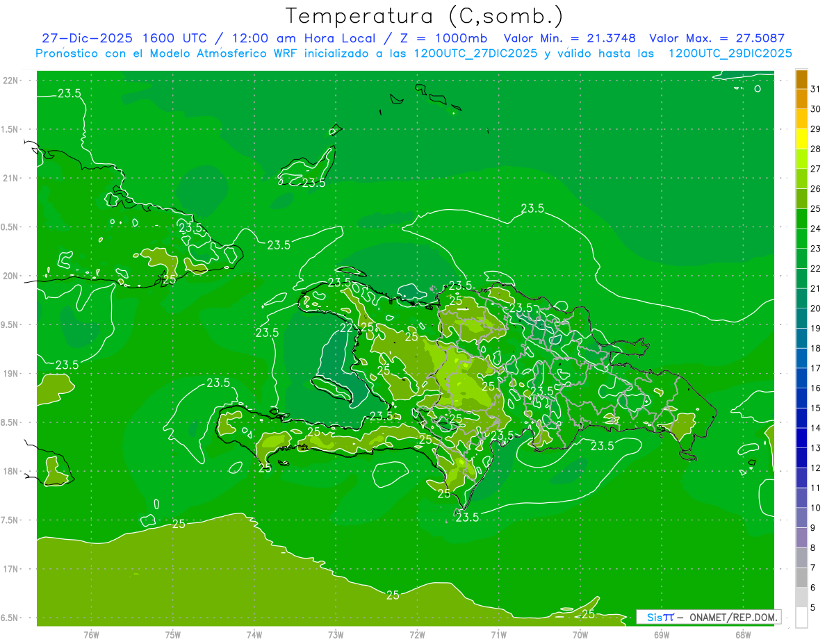Click the "Valor Min. = 21.3748" value
Screen dimensions: 834x644
(x=569, y=38)
